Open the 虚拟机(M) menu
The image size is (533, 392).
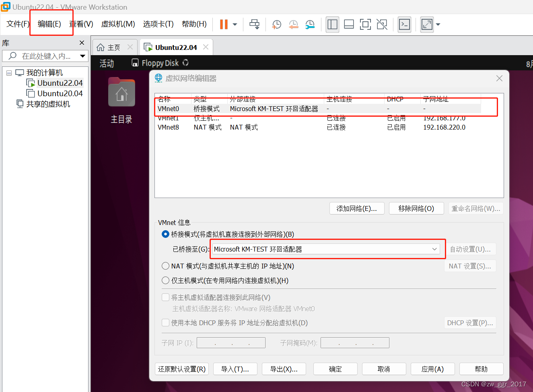point(118,24)
